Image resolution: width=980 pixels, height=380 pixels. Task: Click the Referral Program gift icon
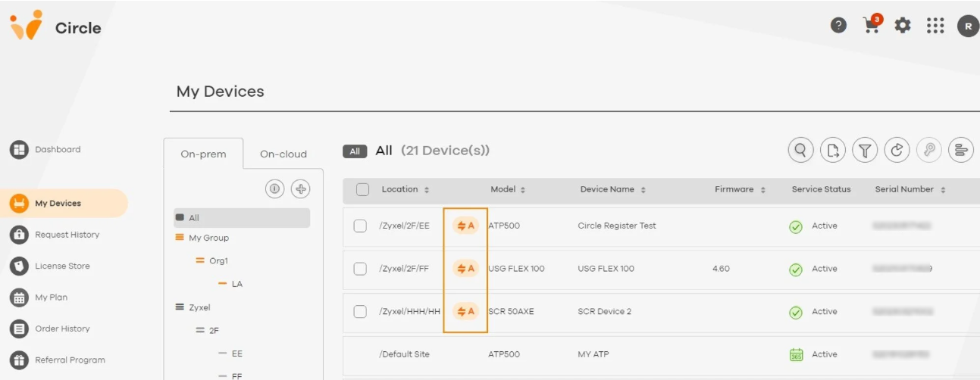(19, 360)
